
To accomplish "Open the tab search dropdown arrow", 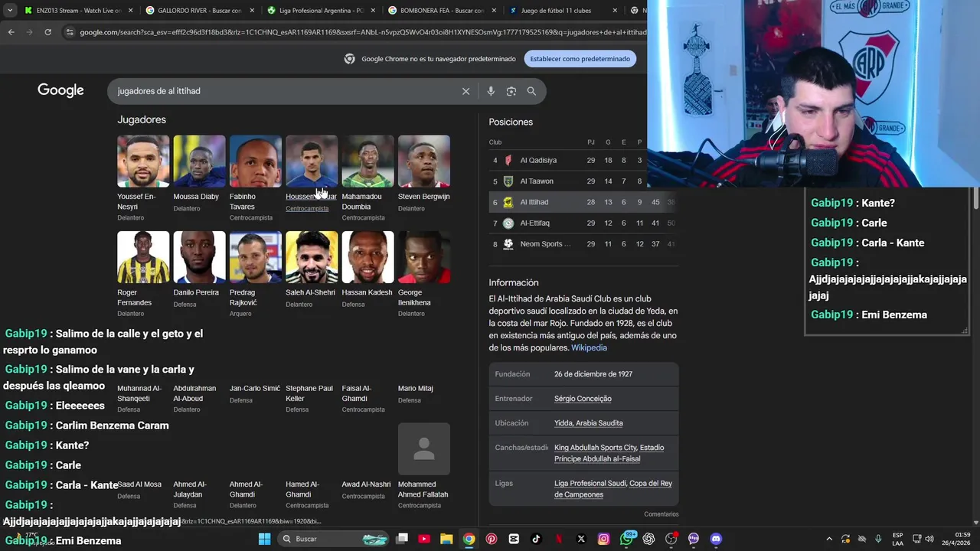I will (x=9, y=11).
